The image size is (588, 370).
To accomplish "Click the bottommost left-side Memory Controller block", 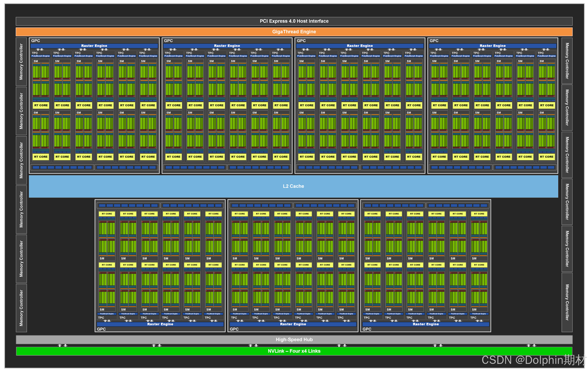I will tap(21, 308).
